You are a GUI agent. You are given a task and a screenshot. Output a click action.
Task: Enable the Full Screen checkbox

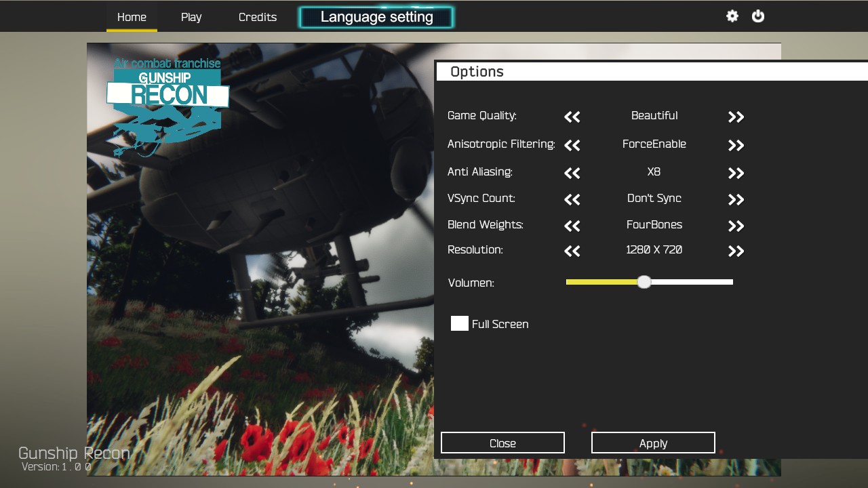click(x=460, y=323)
